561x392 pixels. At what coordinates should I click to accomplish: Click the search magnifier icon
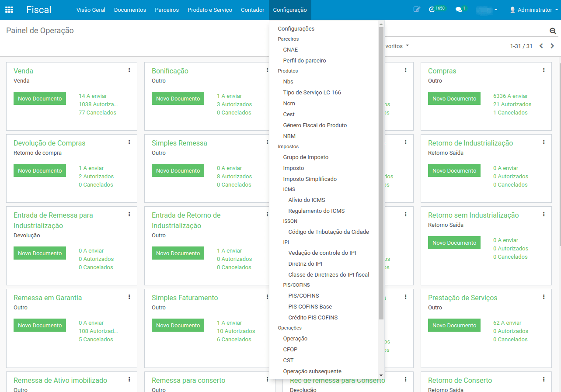pos(553,31)
